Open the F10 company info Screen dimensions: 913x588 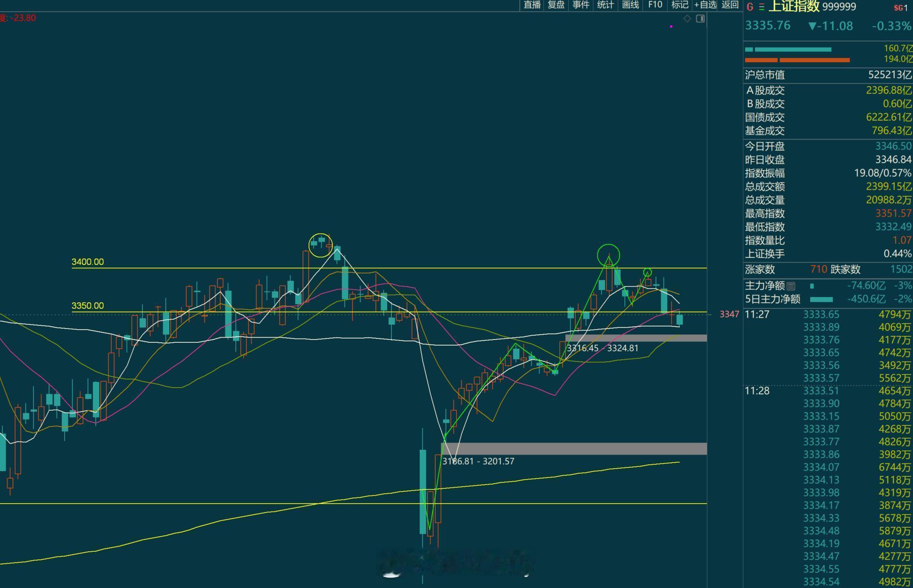[655, 5]
